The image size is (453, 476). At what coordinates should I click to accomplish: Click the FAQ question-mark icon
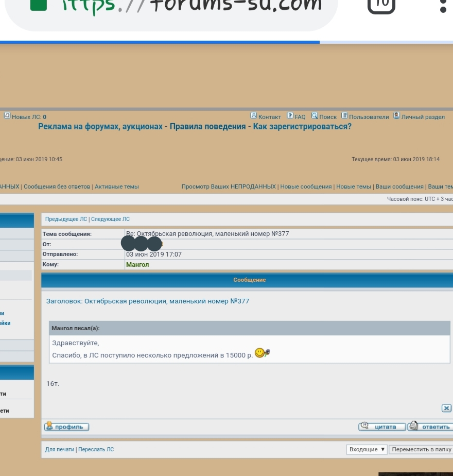click(x=290, y=116)
